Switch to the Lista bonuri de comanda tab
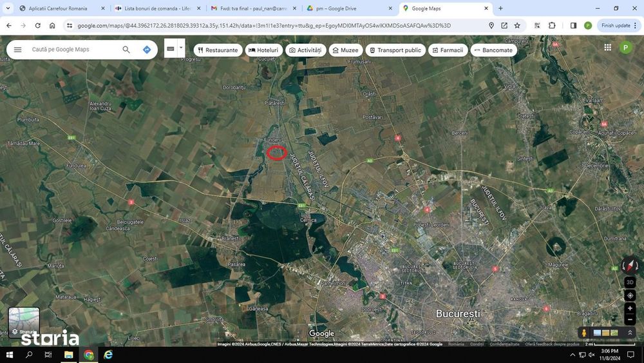Image resolution: width=644 pixels, height=363 pixels. pos(157,8)
